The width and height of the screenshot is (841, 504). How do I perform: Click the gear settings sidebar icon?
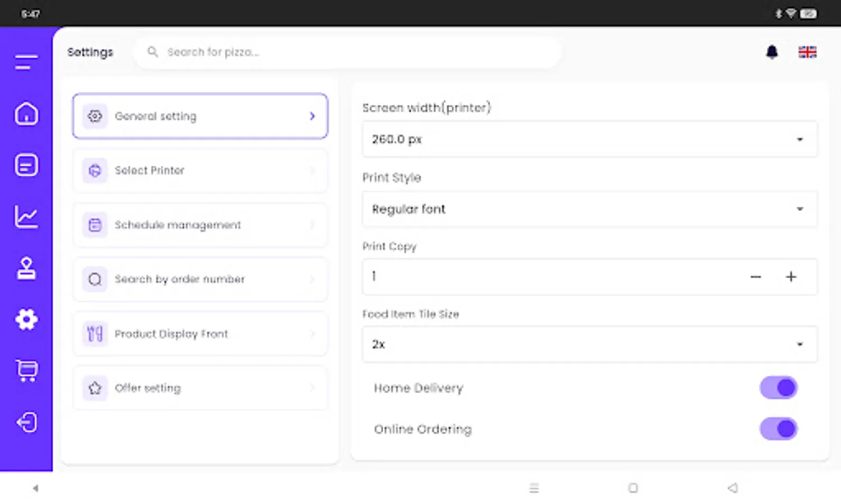pyautogui.click(x=26, y=319)
